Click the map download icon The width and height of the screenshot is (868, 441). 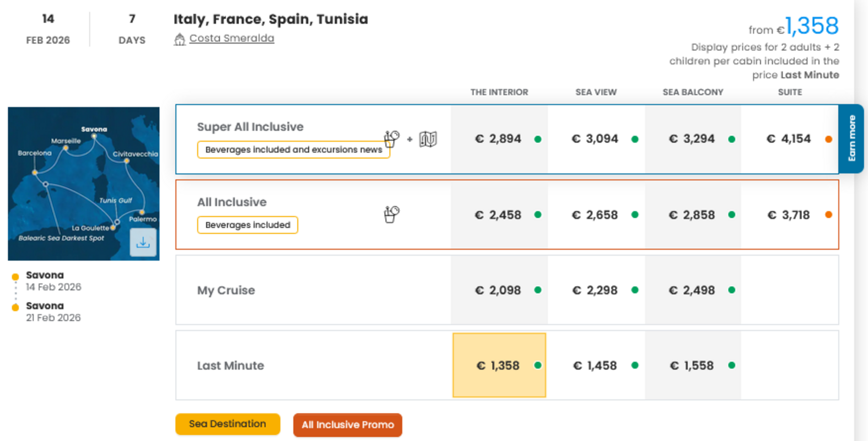[143, 243]
